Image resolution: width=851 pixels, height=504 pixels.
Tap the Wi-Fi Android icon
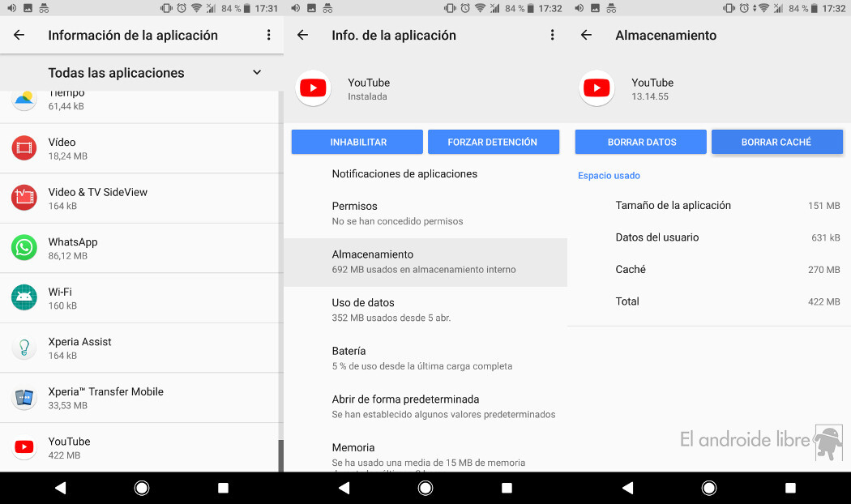[x=24, y=298]
